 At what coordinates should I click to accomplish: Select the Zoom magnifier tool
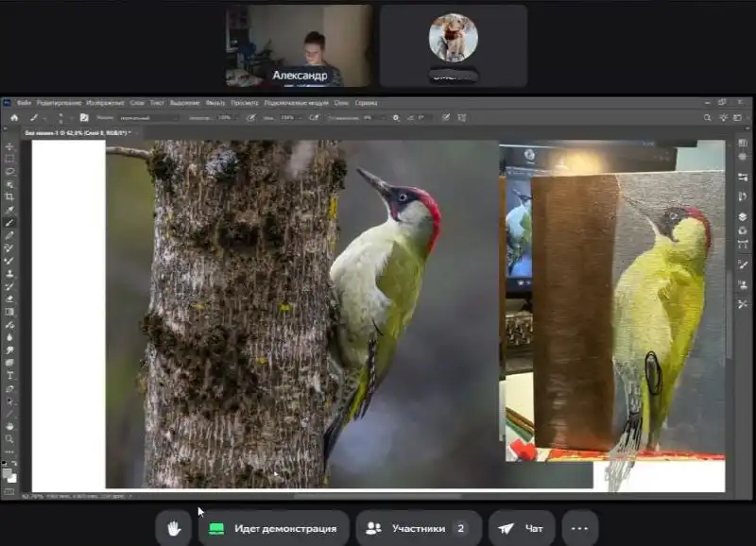pyautogui.click(x=10, y=439)
